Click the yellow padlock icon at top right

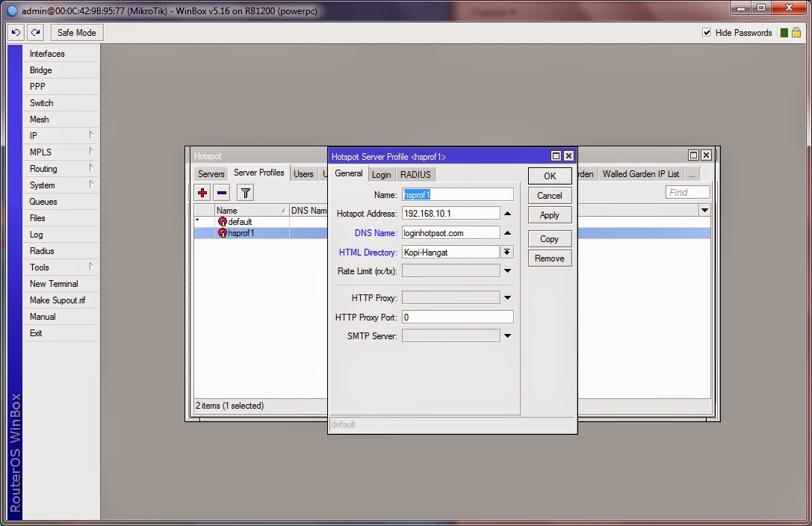796,33
